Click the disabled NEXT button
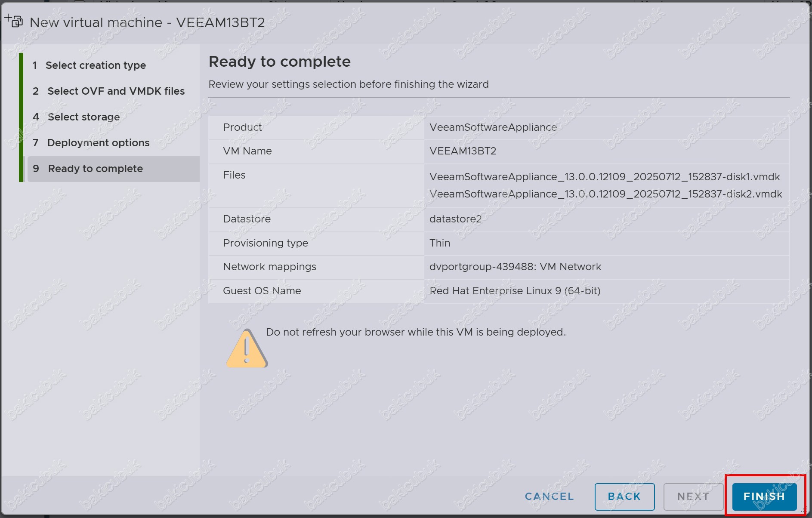This screenshot has width=812, height=518. tap(693, 496)
